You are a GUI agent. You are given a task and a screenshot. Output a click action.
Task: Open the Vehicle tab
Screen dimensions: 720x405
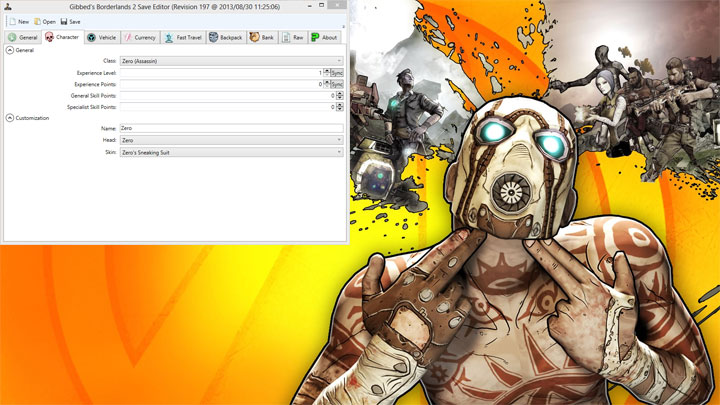tap(101, 37)
